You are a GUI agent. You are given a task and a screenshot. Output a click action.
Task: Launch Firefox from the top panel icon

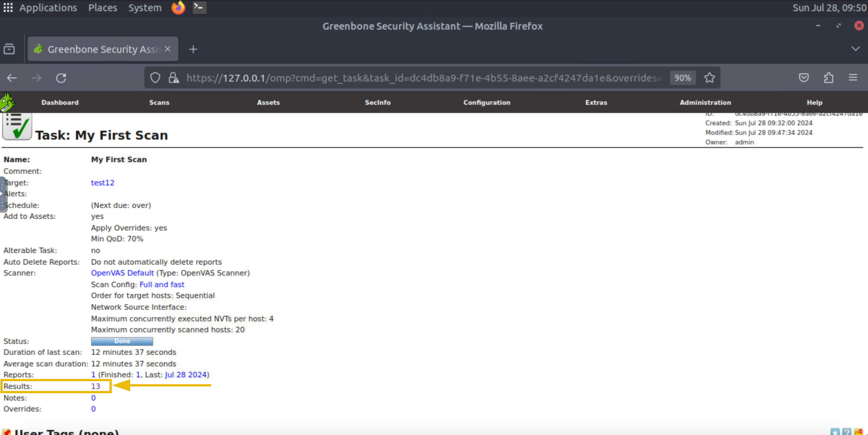[x=178, y=8]
